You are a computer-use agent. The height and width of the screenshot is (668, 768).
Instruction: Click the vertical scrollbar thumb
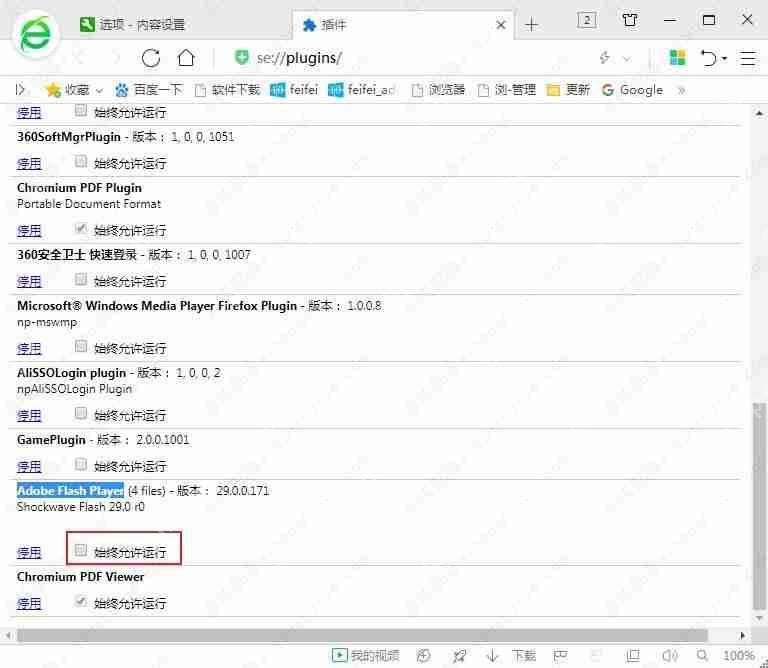tap(759, 506)
